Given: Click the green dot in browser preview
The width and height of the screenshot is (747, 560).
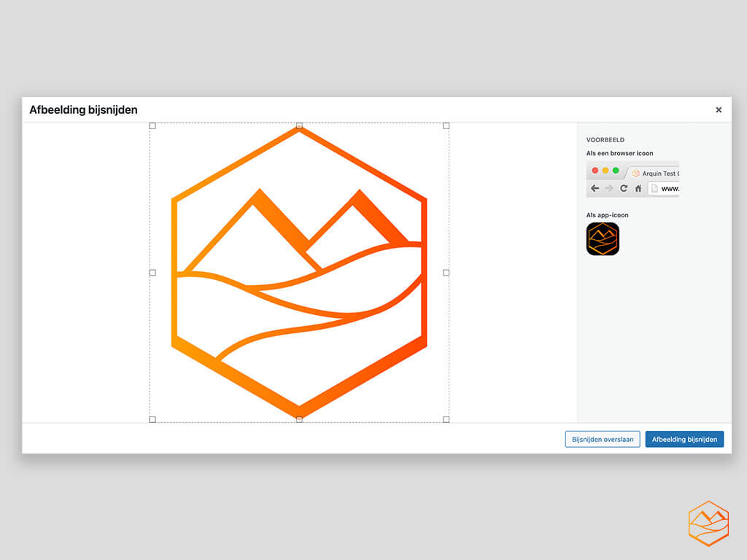Looking at the screenshot, I should [x=616, y=171].
